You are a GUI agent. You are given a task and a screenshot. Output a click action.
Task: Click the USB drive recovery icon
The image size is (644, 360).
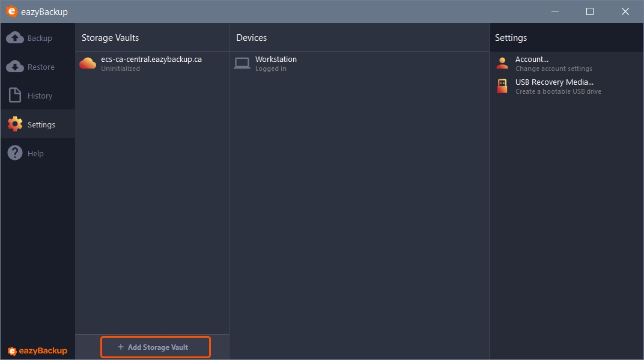pos(502,87)
